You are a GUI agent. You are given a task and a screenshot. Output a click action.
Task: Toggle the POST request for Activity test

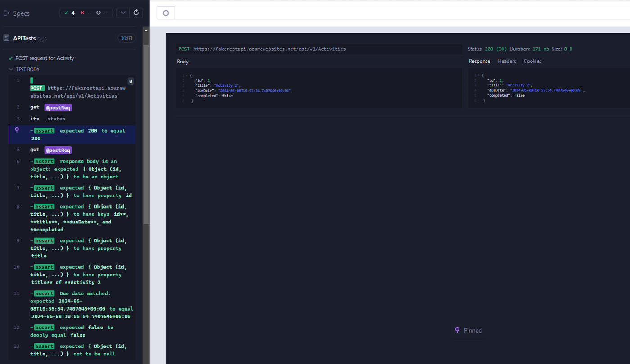(45, 58)
